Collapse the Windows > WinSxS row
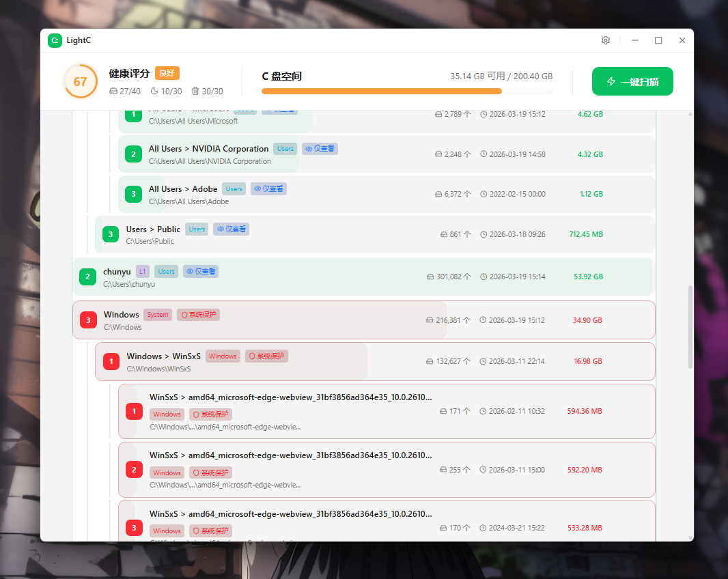 click(375, 362)
